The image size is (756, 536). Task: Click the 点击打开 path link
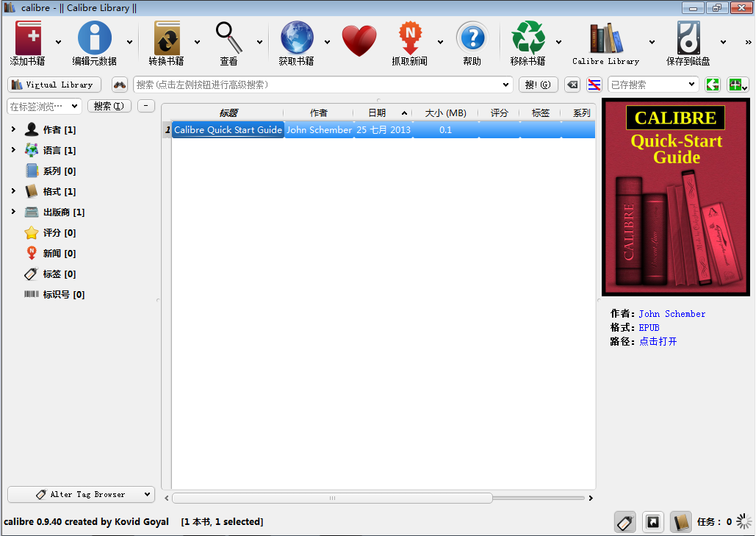(x=657, y=341)
